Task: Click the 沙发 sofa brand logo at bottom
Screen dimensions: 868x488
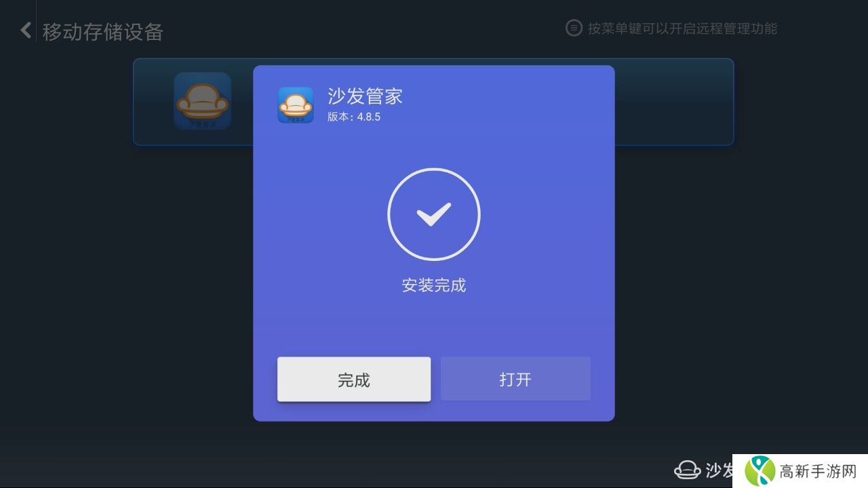Action: click(687, 470)
